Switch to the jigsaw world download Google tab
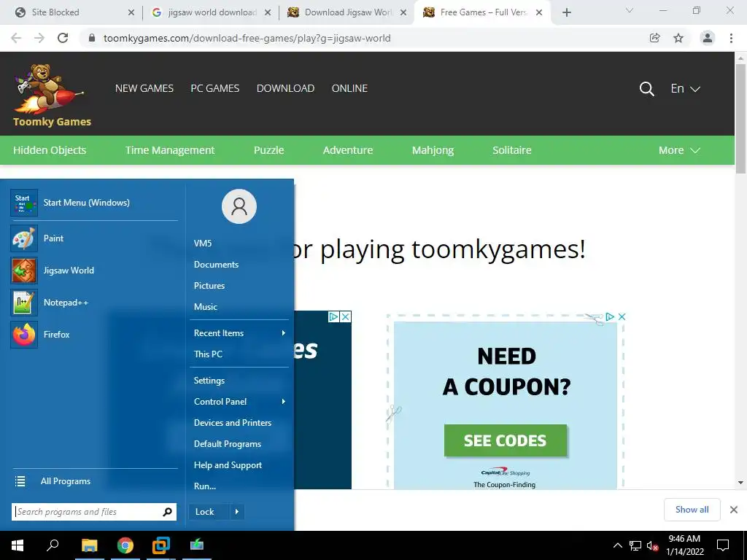Viewport: 747px width, 560px height. (212, 12)
